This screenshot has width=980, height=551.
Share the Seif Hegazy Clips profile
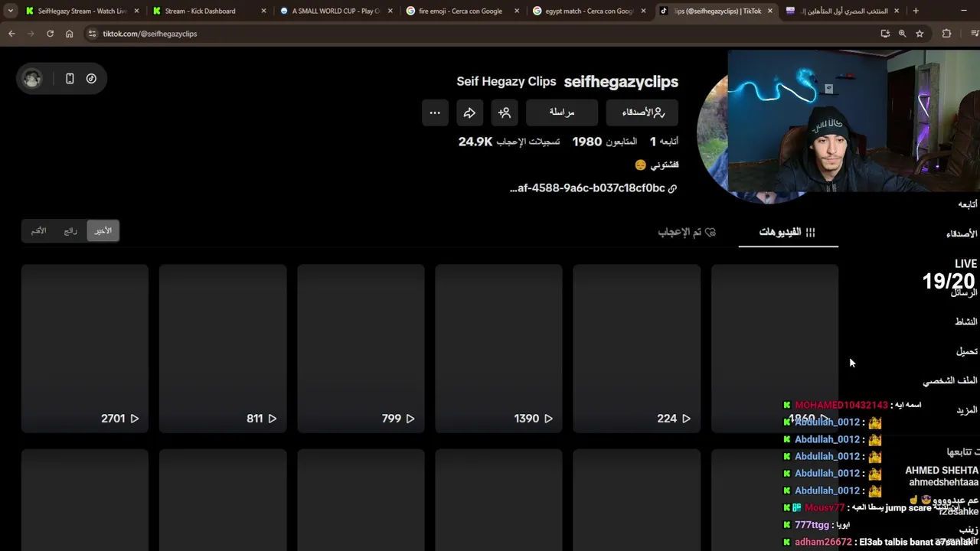pyautogui.click(x=469, y=112)
